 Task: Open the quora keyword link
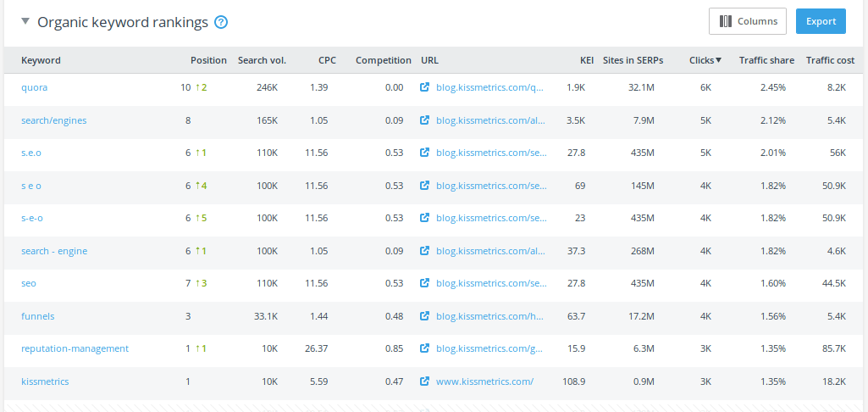click(35, 87)
